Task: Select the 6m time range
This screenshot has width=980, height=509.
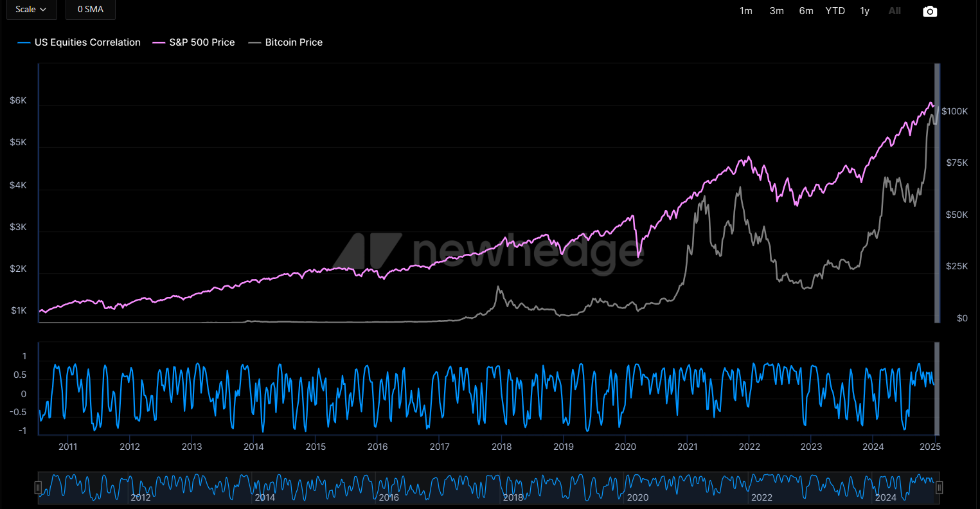Action: tap(806, 11)
